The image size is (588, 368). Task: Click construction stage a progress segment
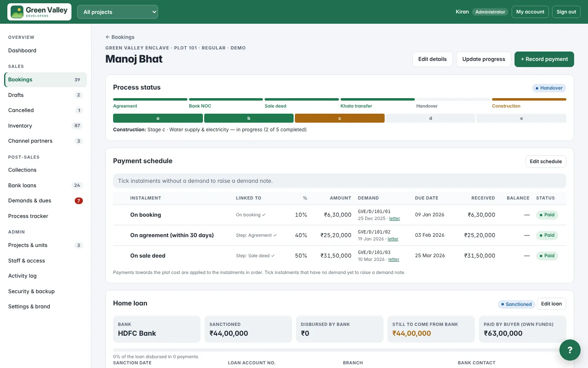(158, 118)
